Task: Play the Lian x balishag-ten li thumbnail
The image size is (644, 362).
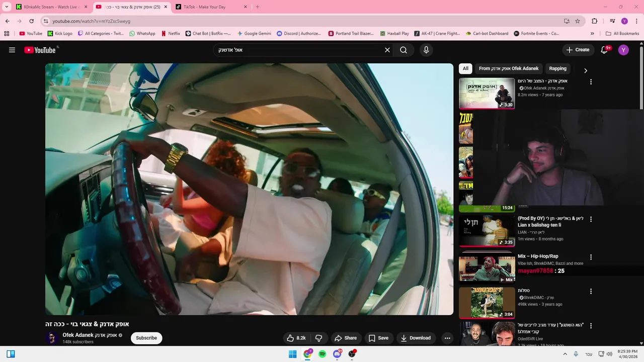Action: coord(487,231)
